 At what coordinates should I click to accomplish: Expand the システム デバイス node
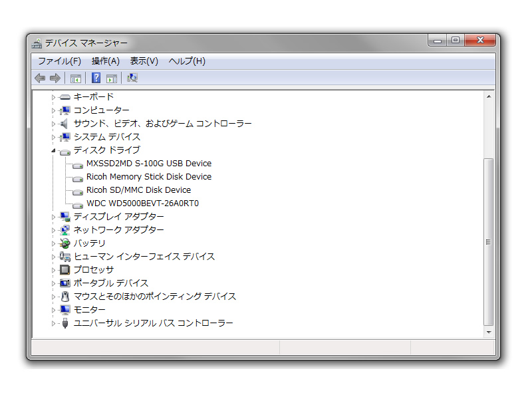pos(53,137)
